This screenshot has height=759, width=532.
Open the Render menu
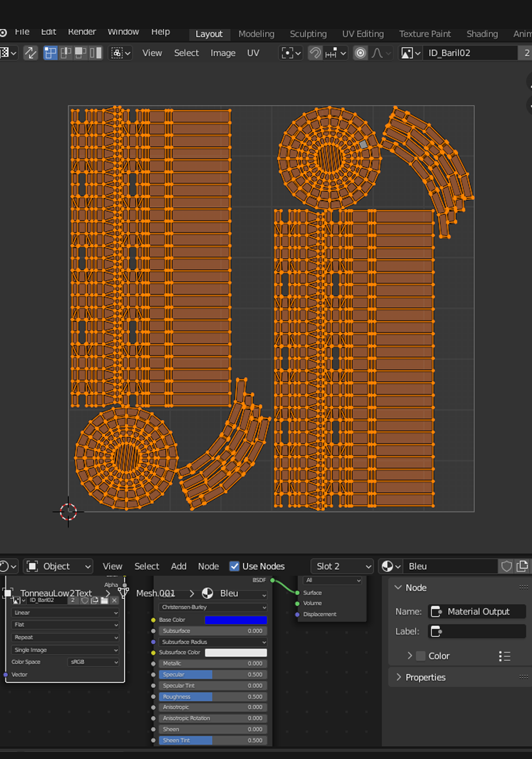tap(82, 32)
